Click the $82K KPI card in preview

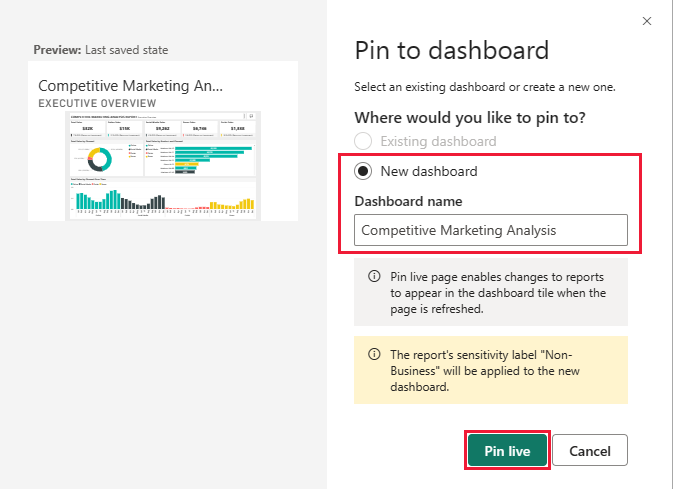click(x=87, y=129)
